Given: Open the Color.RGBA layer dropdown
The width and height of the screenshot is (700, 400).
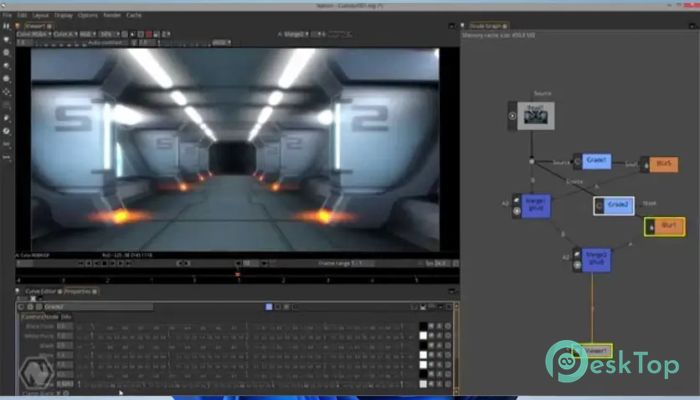Looking at the screenshot, I should 34,34.
